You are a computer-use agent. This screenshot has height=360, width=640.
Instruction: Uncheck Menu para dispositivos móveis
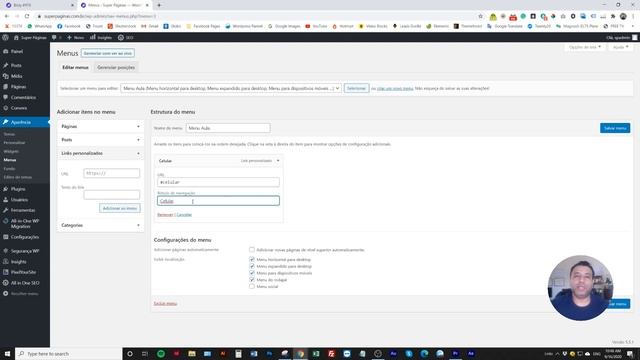click(252, 273)
